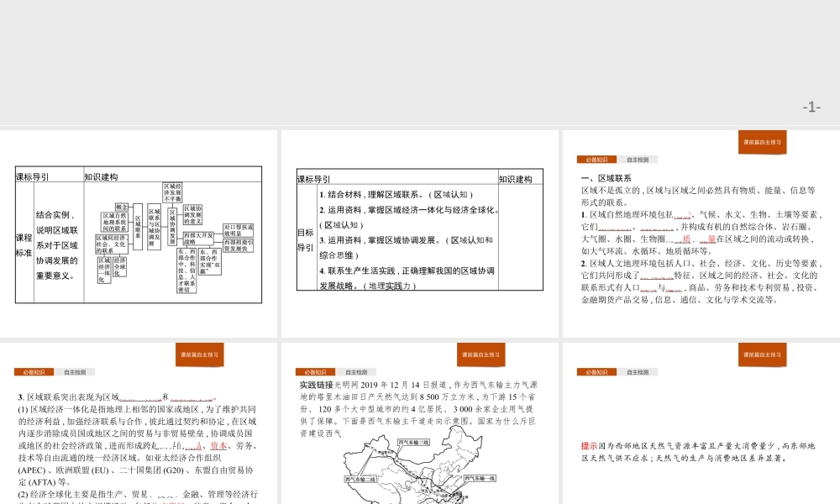Click the 西气东输三线 label on the map
The image size is (840, 504).
coord(413,442)
